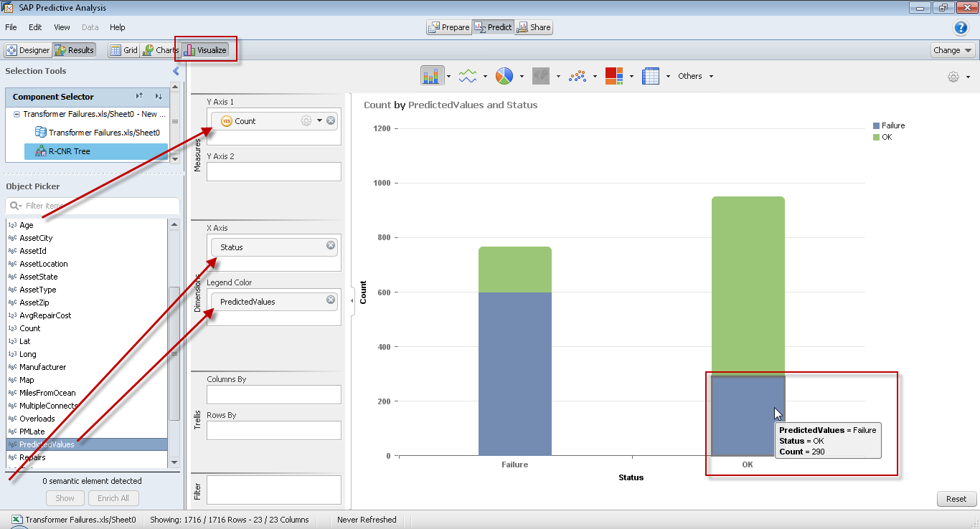This screenshot has width=980, height=529.
Task: Open scatter chart type dropdown arrow
Action: point(595,77)
